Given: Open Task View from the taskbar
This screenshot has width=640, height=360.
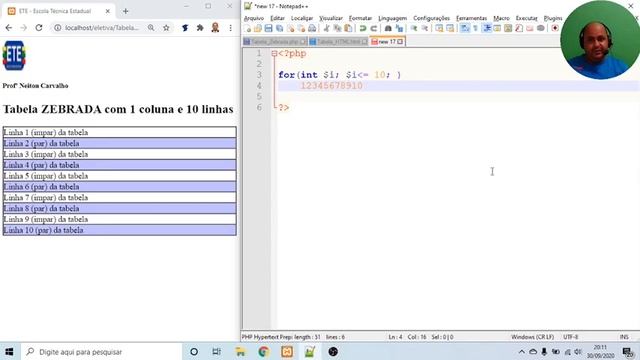Looking at the screenshot, I should (x=217, y=351).
